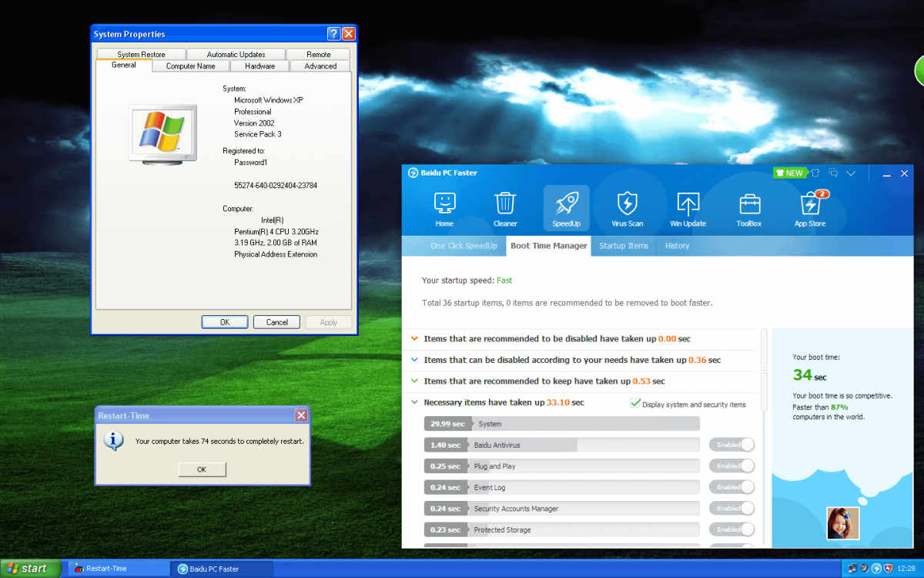The image size is (924, 578).
Task: Click the Baidu PC Faster logo icon
Action: (x=413, y=173)
